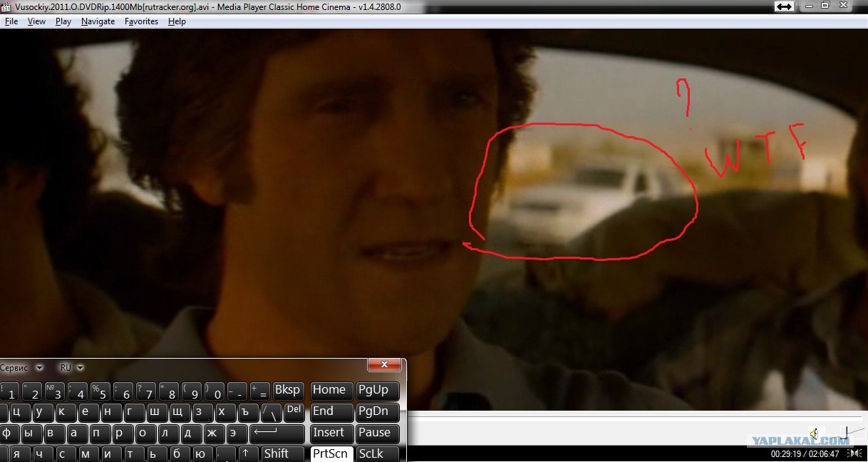Click the Media Player Classic title bar icon
This screenshot has width=868, height=462.
7,6
